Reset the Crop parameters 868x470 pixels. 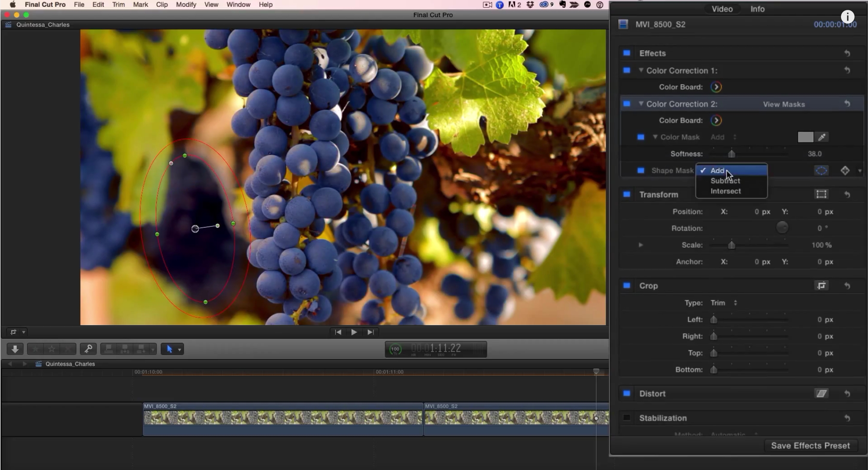847,286
